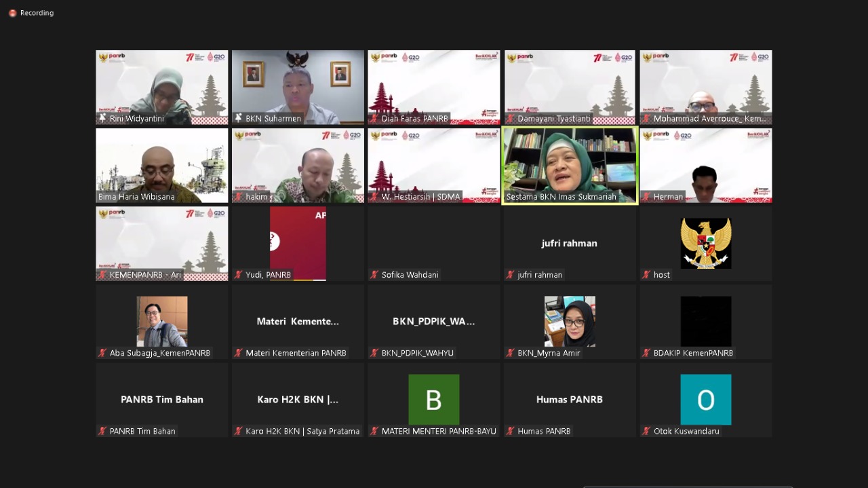Select the hakim video tile
Viewport: 868px width, 488px height.
[x=298, y=166]
